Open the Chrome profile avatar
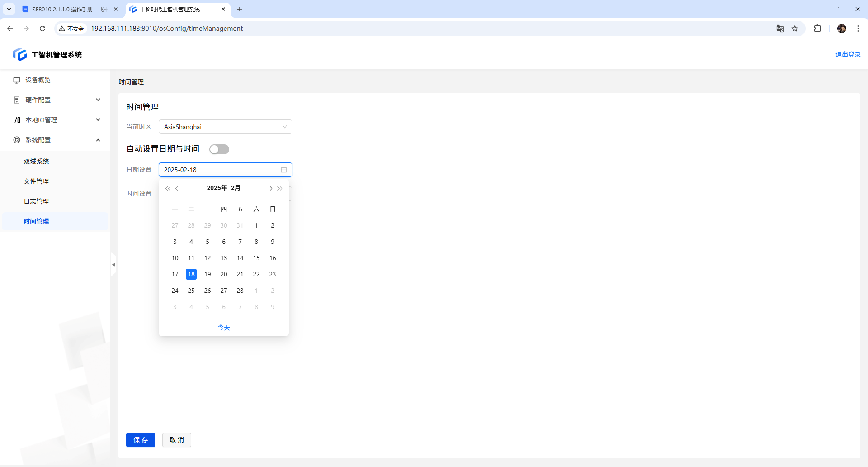The width and height of the screenshot is (868, 467). pyautogui.click(x=842, y=29)
